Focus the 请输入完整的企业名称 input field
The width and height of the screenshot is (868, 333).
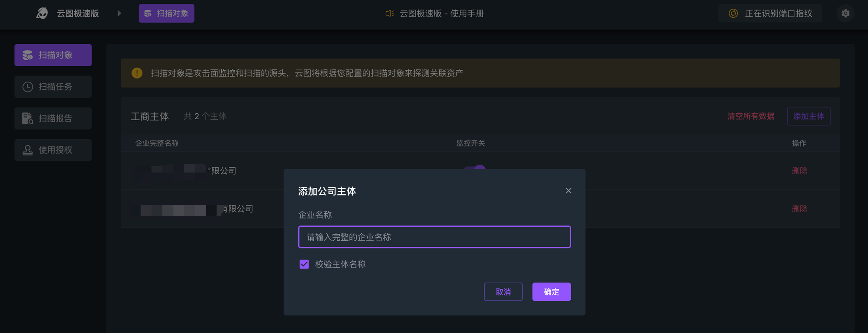[x=434, y=237]
